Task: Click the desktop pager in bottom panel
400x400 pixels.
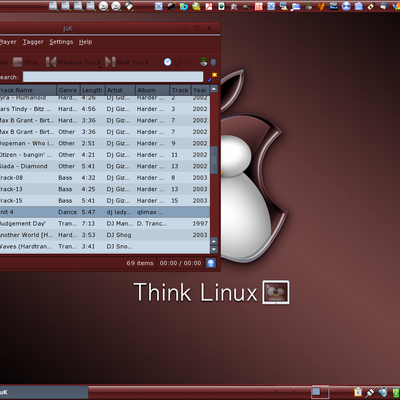Action: (320, 392)
